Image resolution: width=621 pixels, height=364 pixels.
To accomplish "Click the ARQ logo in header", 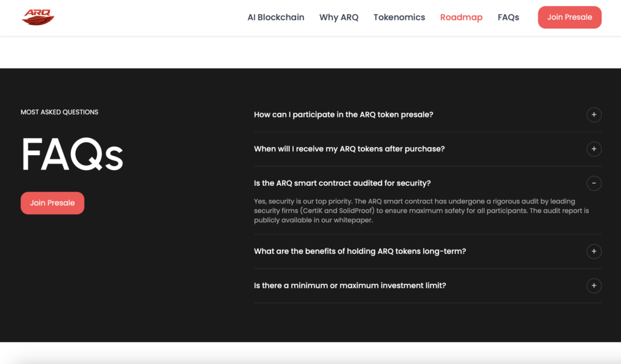I will (38, 17).
